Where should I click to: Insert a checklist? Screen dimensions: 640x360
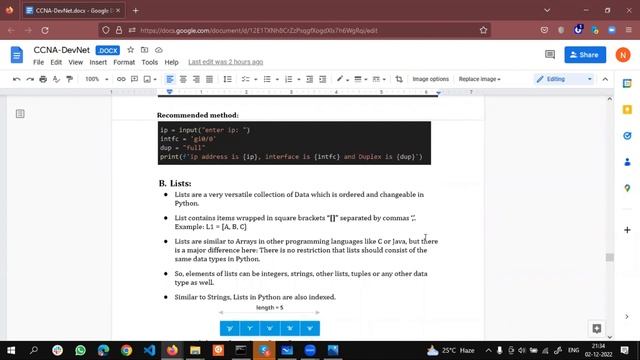245,79
